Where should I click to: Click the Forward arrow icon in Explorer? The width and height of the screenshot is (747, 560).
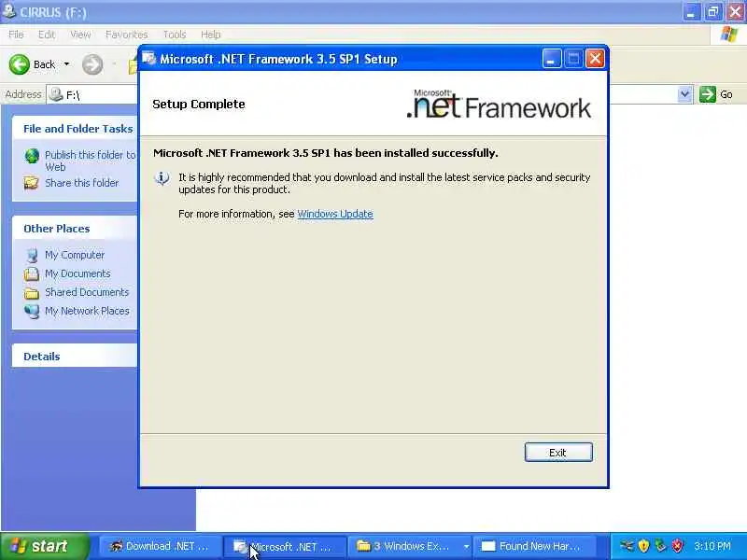tap(92, 64)
